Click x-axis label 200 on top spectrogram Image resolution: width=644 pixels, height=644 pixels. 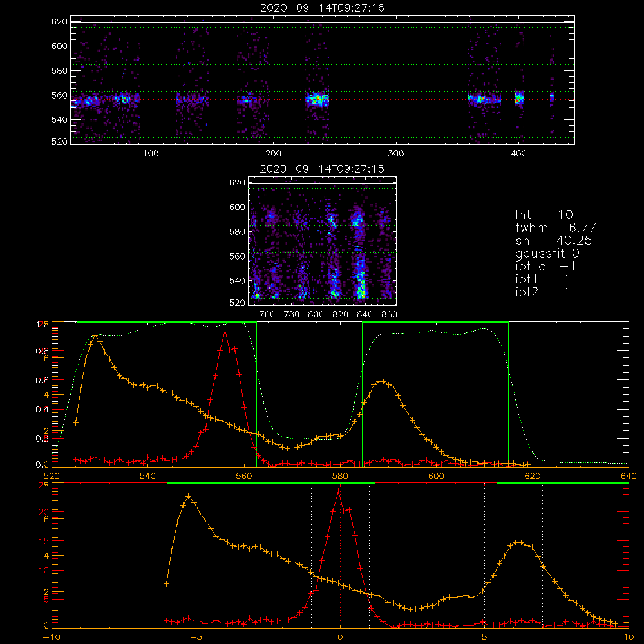(x=273, y=154)
